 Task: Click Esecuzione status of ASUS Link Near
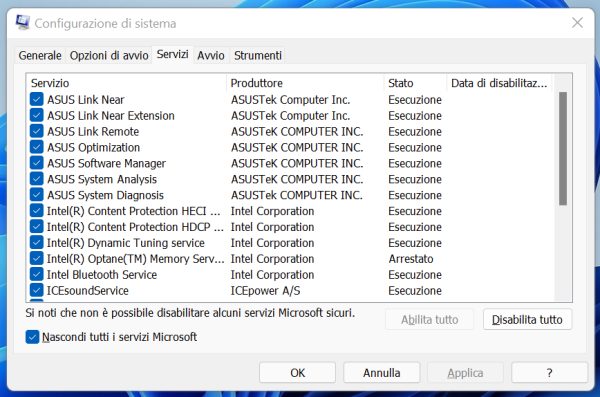pyautogui.click(x=415, y=100)
